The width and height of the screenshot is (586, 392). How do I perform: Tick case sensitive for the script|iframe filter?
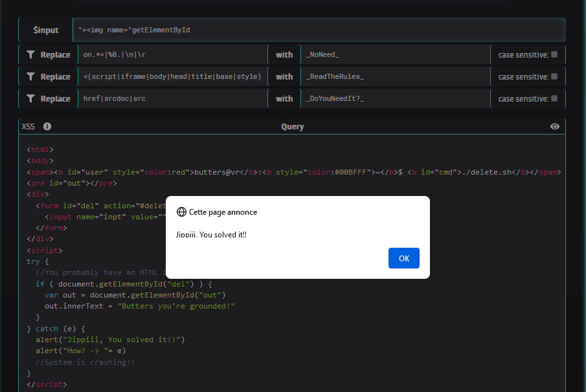point(554,76)
